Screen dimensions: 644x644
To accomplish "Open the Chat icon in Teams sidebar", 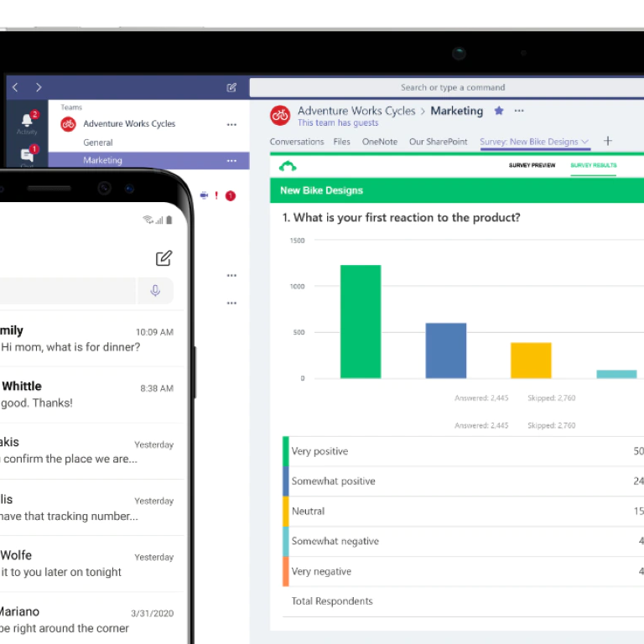I will 27,155.
